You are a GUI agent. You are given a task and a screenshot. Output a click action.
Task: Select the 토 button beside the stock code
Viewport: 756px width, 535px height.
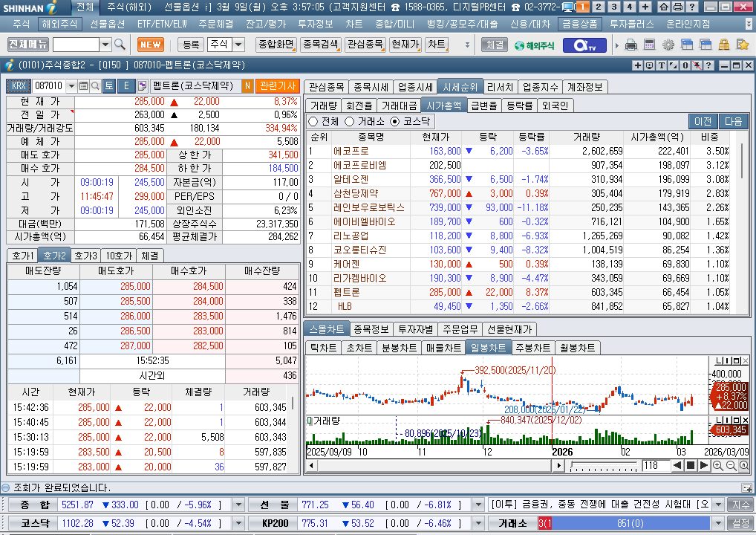pyautogui.click(x=109, y=86)
